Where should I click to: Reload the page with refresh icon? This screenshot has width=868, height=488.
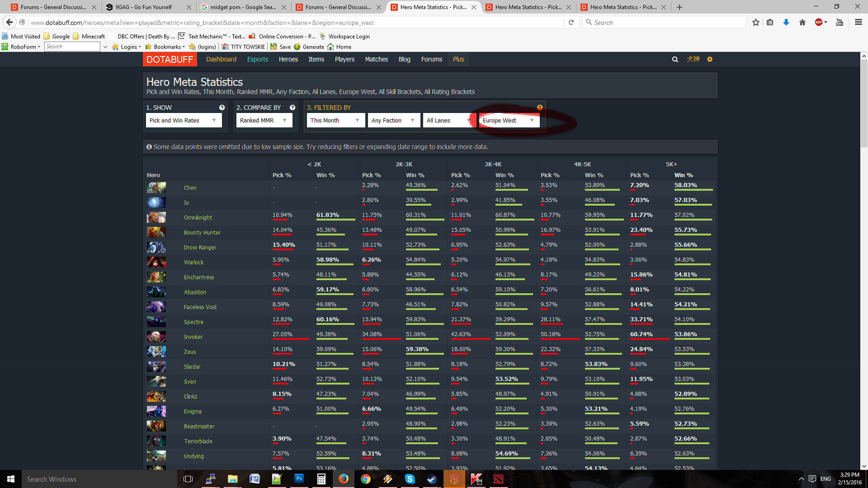(571, 22)
